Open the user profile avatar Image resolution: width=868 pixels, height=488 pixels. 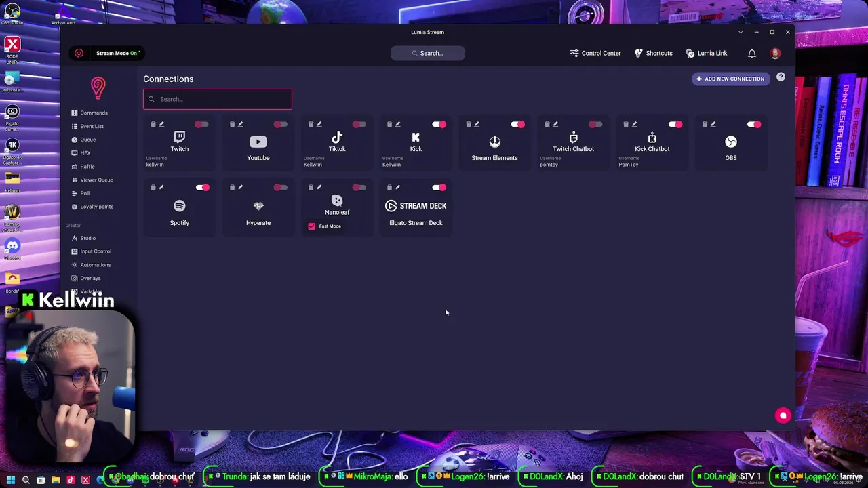[x=775, y=53]
